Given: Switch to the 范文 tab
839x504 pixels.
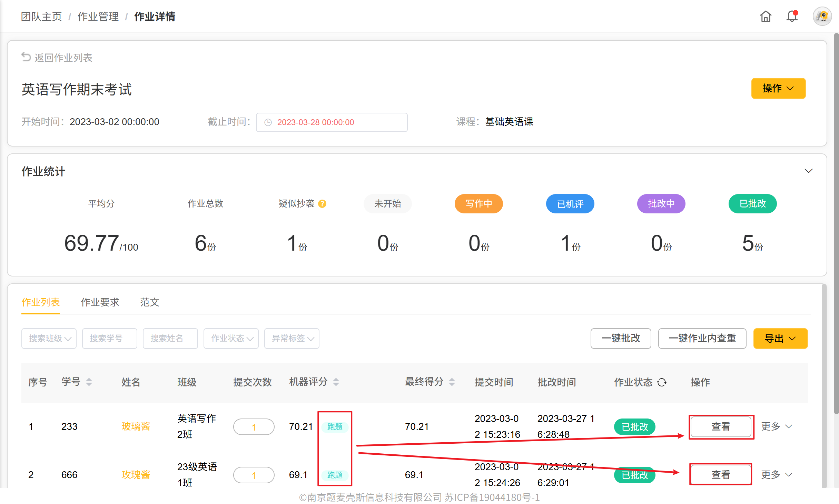Looking at the screenshot, I should coord(149,302).
